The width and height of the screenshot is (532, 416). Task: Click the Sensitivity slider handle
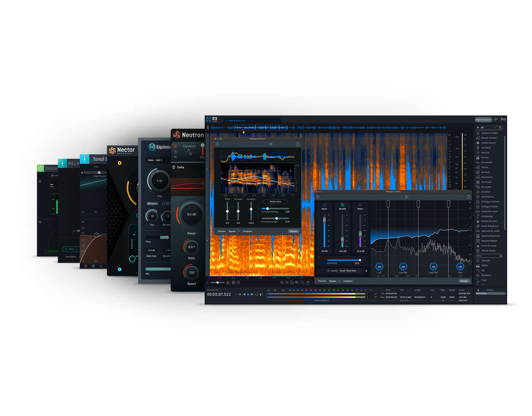pos(360,260)
